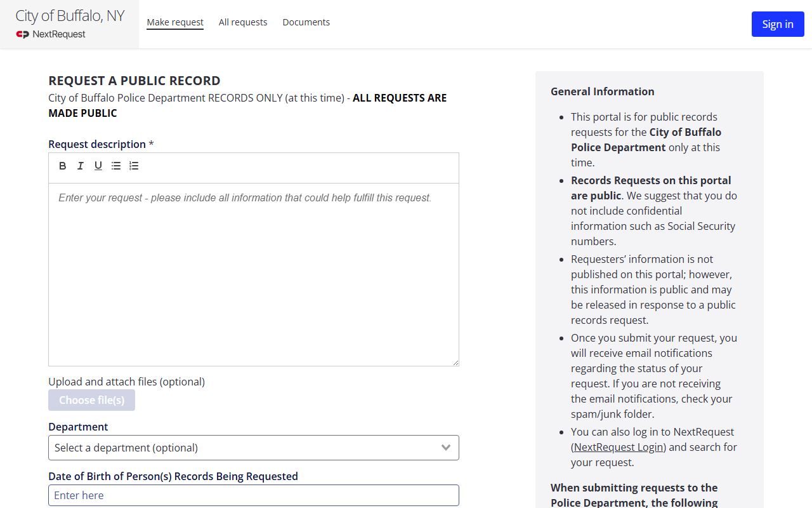Image resolution: width=812 pixels, height=508 pixels.
Task: Go to the All requests tab
Action: point(243,22)
